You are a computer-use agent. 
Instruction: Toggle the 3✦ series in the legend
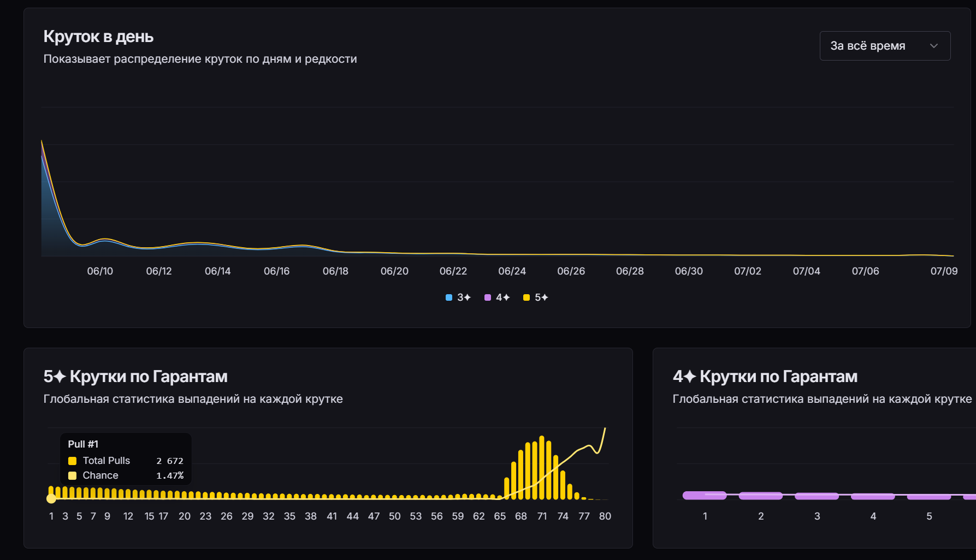(x=458, y=297)
